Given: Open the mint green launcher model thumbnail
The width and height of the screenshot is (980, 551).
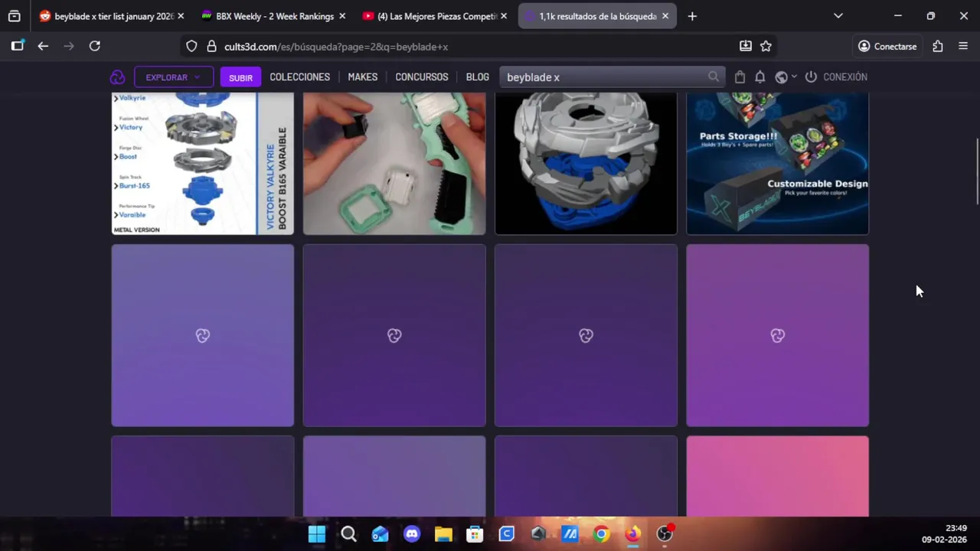Looking at the screenshot, I should 394,164.
